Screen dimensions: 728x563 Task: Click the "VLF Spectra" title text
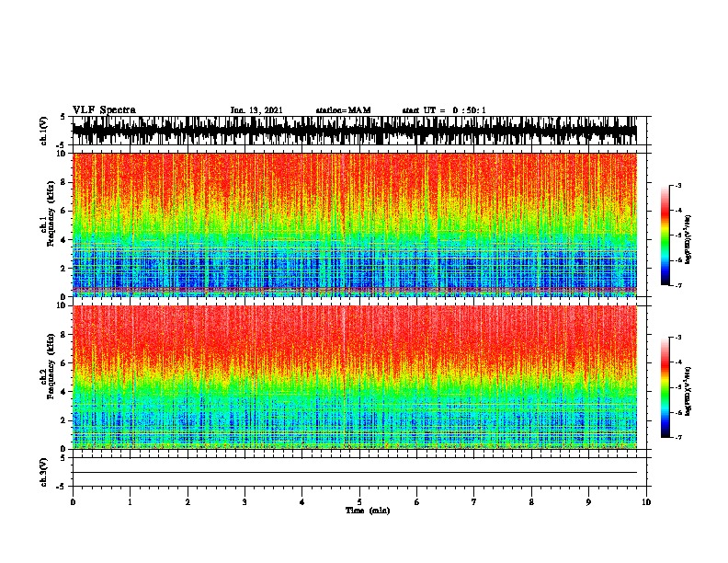click(104, 109)
